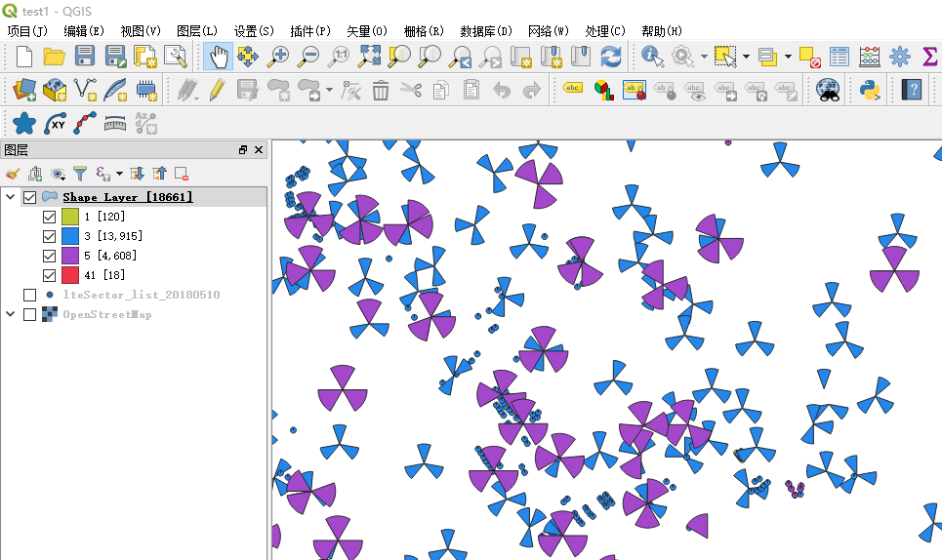Open the 编辑(E) menu
The height and width of the screenshot is (560, 942).
84,30
